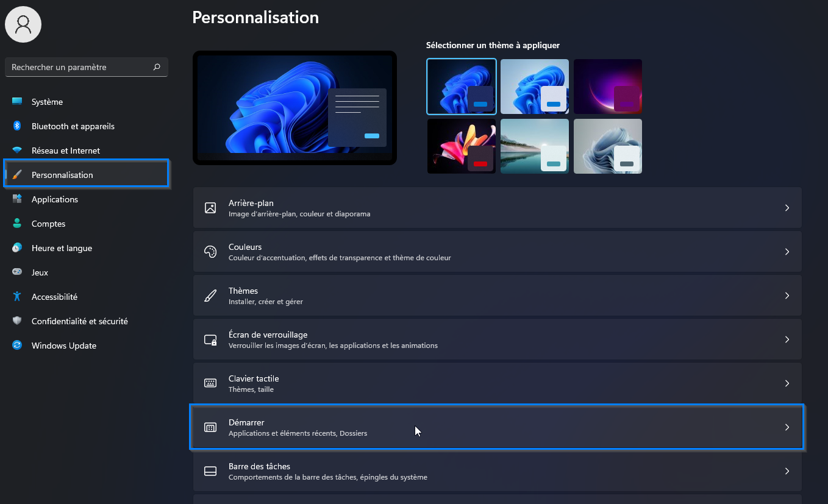Click 'Sélectionner un thème à appliquer' heading
Viewport: 828px width, 504px height.
tap(493, 45)
